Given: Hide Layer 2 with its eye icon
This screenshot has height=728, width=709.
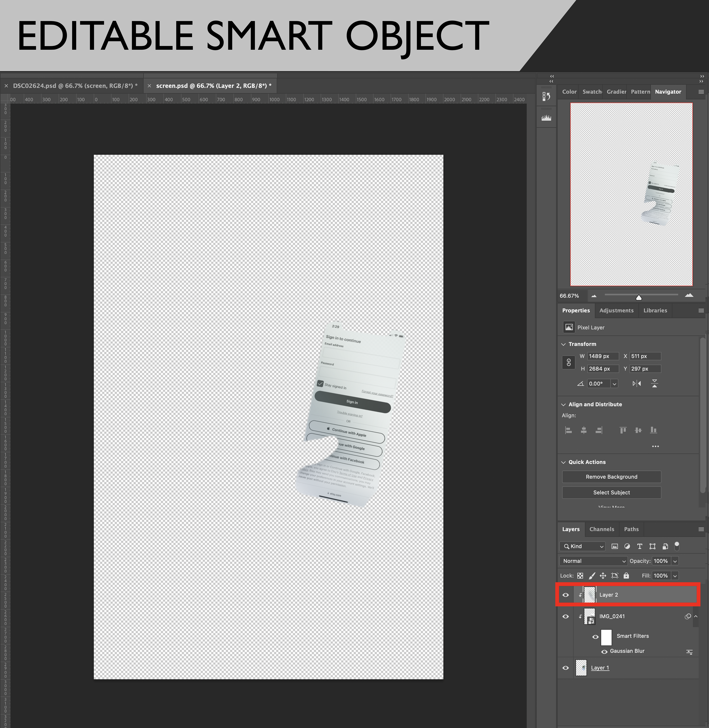Looking at the screenshot, I should coord(566,595).
